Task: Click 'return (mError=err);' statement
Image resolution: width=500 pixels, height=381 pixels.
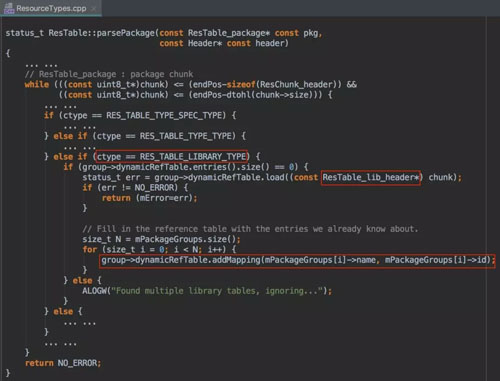Action: [x=150, y=198]
